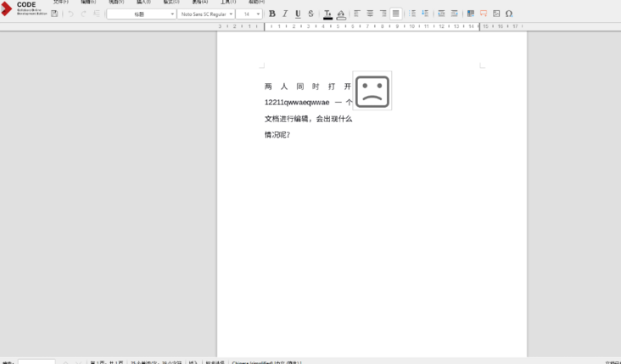The height and width of the screenshot is (364, 621).
Task: Apply the font color button
Action: (x=327, y=14)
